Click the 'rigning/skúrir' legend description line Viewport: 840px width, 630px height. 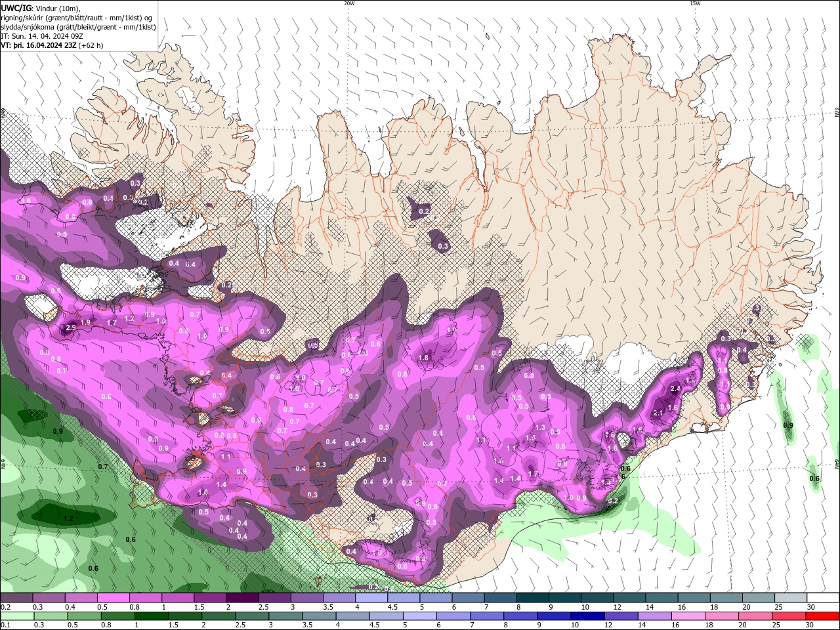coord(77,17)
